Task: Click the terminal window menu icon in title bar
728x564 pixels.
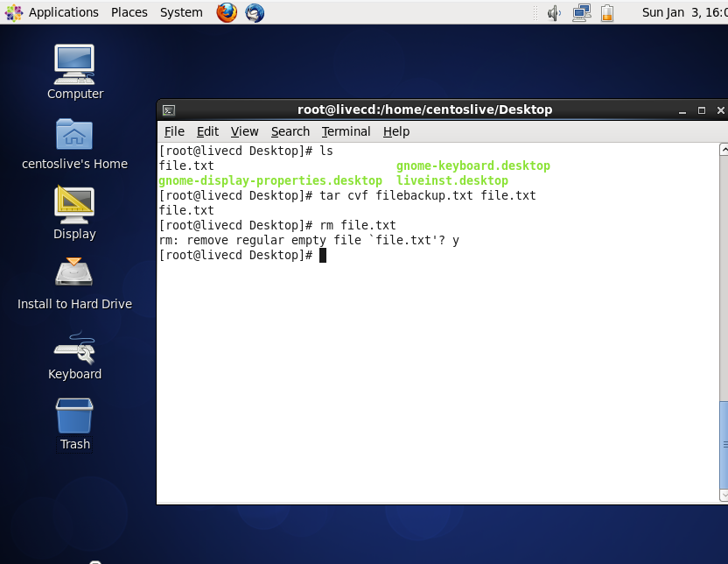Action: point(169,110)
